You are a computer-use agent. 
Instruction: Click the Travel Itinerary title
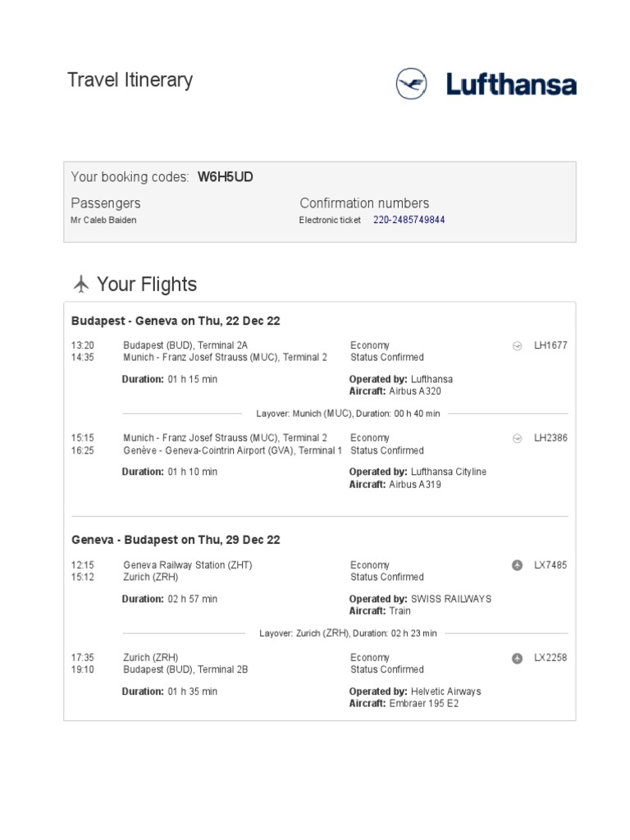point(130,80)
